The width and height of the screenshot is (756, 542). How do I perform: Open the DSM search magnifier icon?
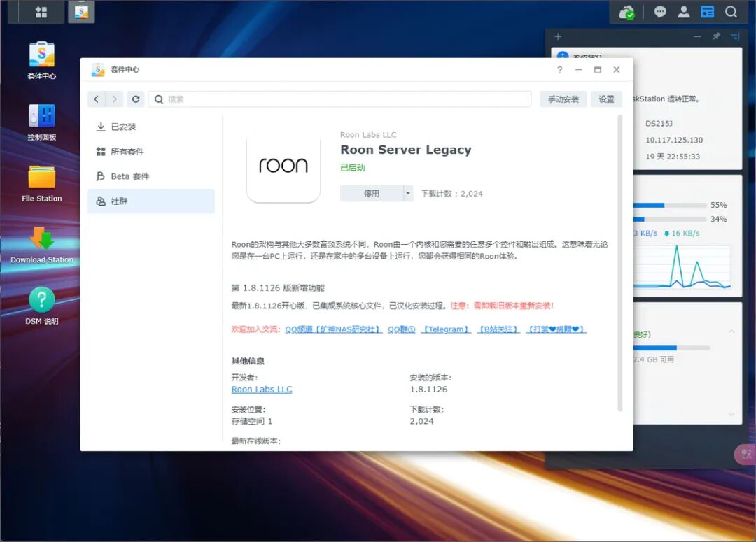coord(731,12)
